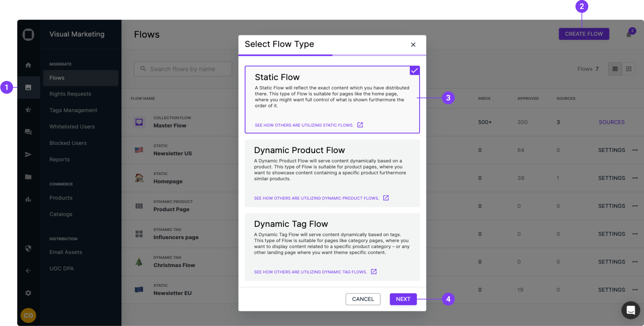The image size is (644, 326).
Task: Click the home icon in left sidebar
Action: click(28, 65)
